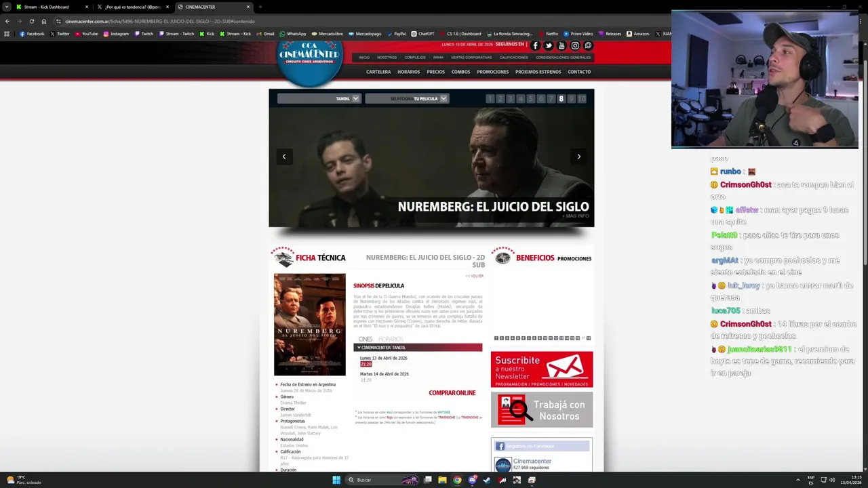Open the Netflix bookmark
The width and height of the screenshot is (868, 488).
(x=549, y=34)
